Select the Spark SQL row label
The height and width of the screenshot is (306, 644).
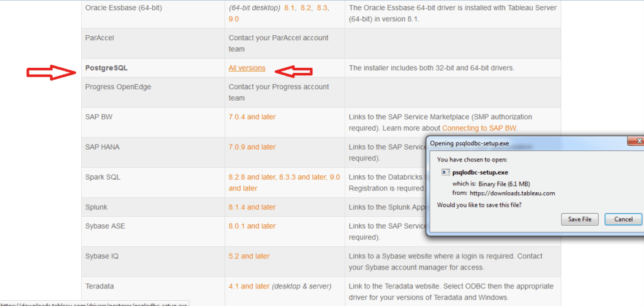click(x=103, y=177)
